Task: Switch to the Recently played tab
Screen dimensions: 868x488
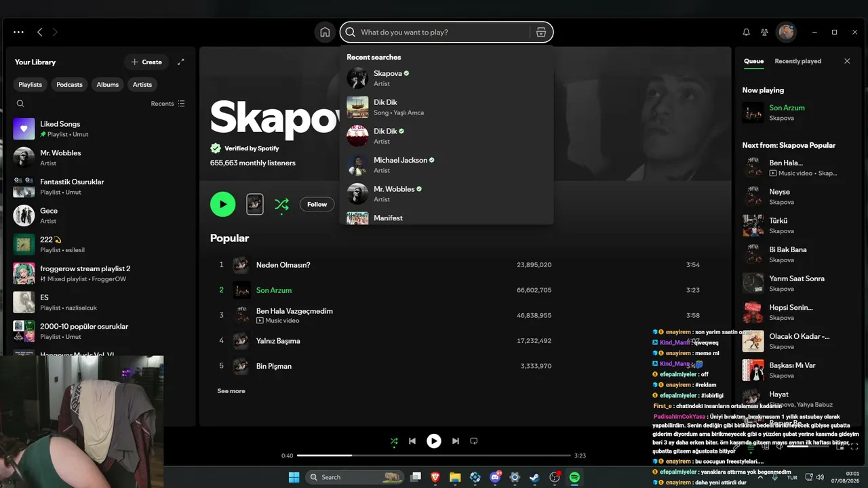Action: (x=797, y=61)
